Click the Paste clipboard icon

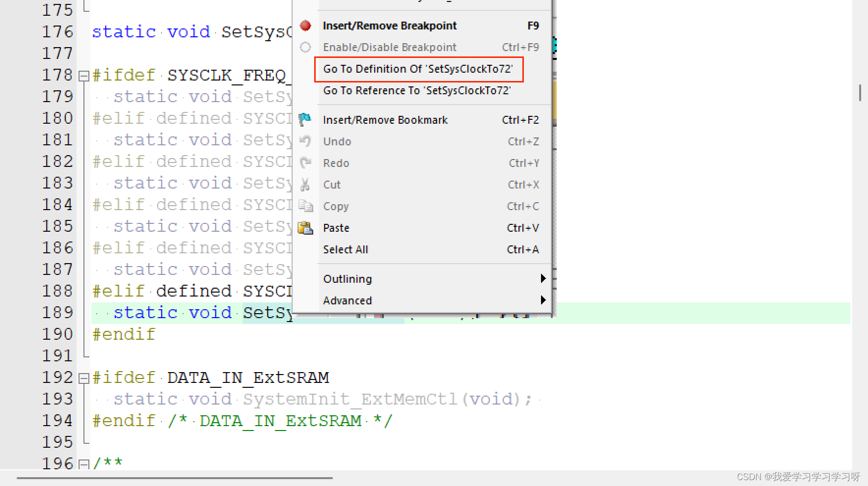pyautogui.click(x=305, y=228)
